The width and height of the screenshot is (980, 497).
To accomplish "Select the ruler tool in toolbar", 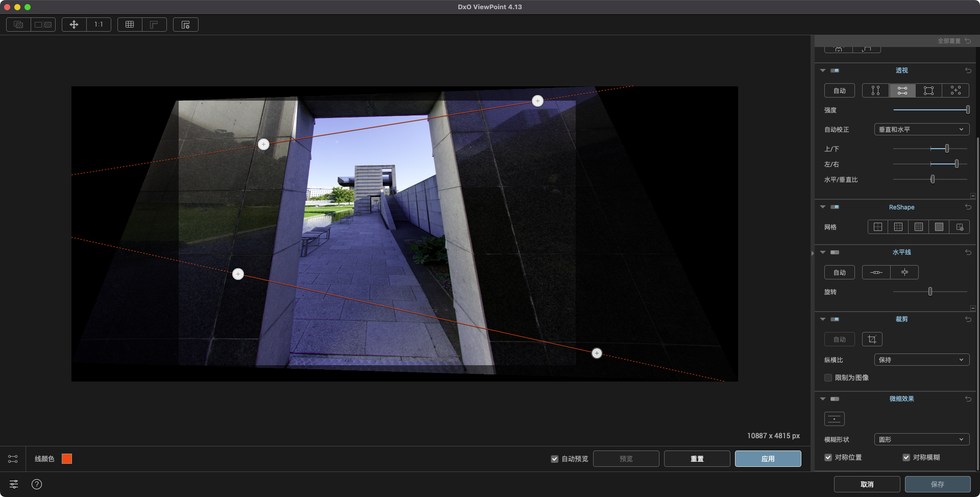I will tap(155, 24).
